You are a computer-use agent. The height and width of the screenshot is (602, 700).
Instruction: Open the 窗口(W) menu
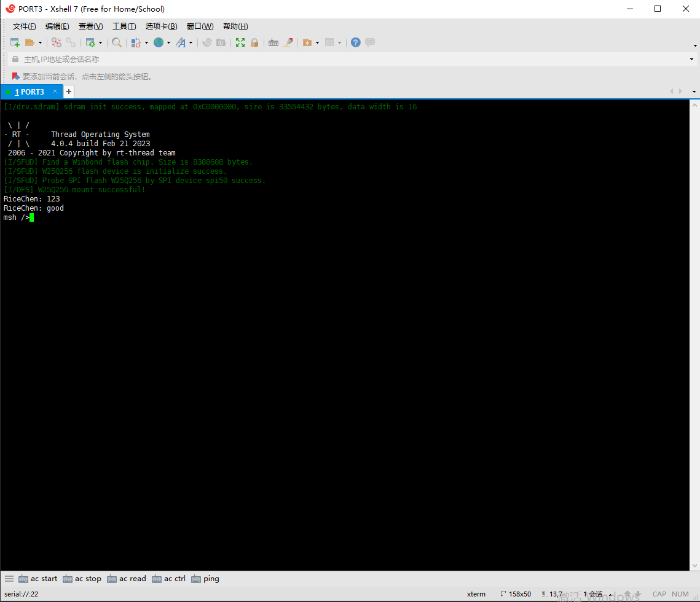tap(200, 26)
